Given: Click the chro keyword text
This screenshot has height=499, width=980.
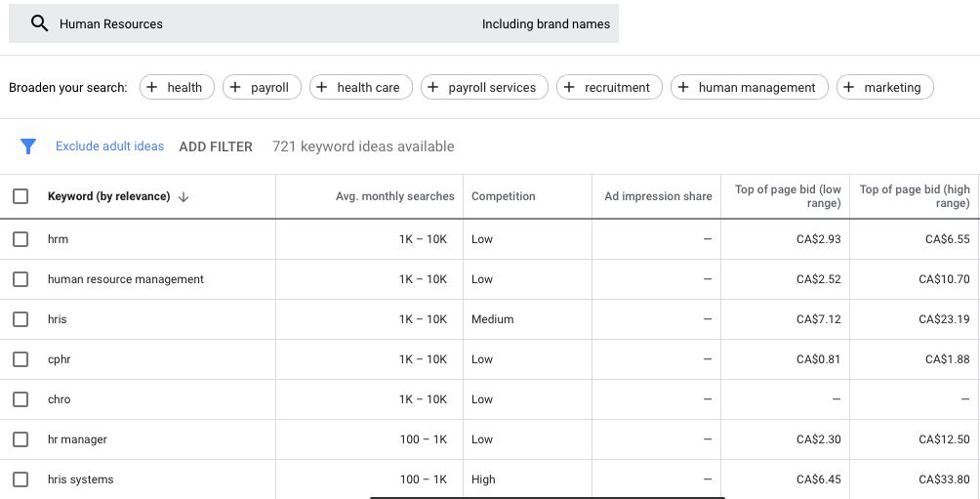Looking at the screenshot, I should (x=59, y=399).
